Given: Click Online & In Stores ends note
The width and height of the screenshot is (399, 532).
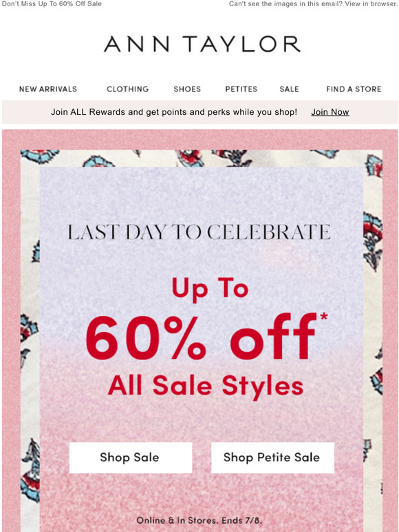Looking at the screenshot, I should click(x=199, y=520).
